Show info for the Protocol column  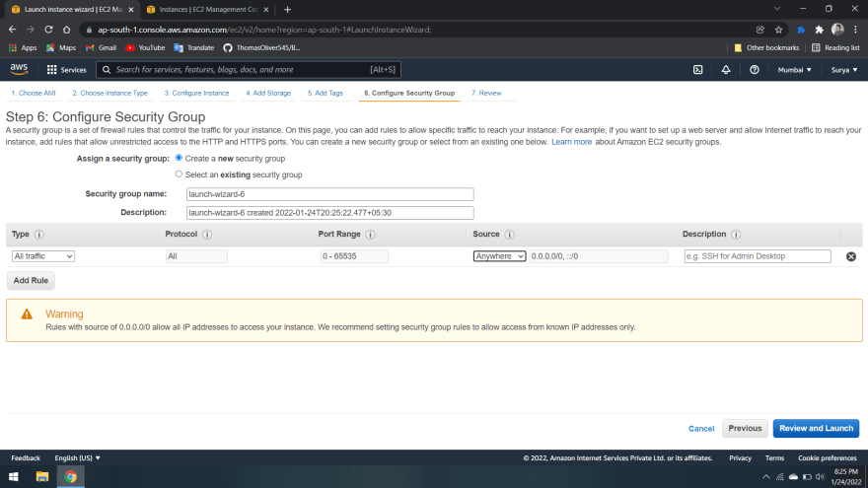pos(207,235)
